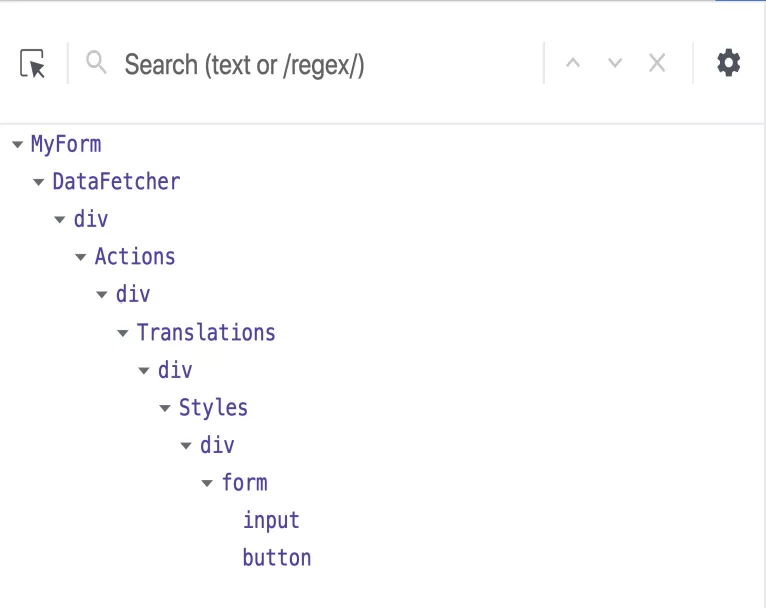Select the MyForm root component
This screenshot has width=766, height=608.
click(66, 144)
